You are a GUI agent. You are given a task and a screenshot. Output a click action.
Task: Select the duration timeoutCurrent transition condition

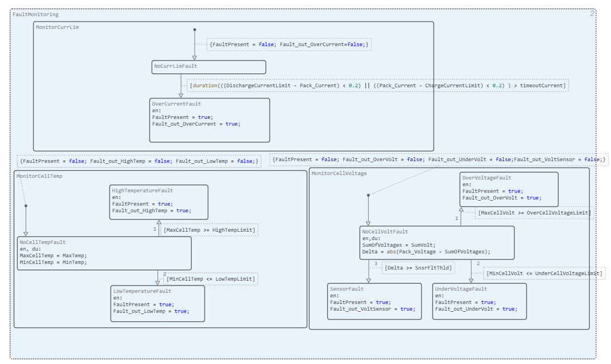pos(377,86)
